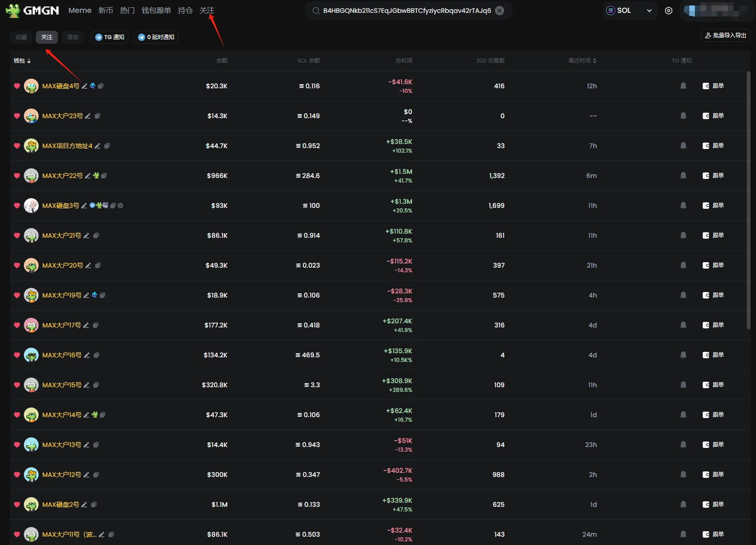
Task: Click the GMGN logo in header
Action: click(32, 10)
